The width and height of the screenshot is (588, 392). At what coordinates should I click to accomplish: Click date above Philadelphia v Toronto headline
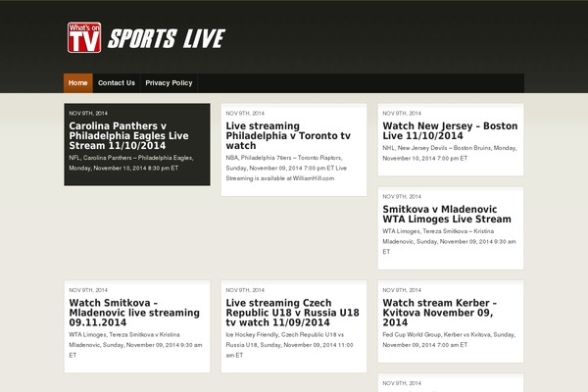click(x=245, y=114)
